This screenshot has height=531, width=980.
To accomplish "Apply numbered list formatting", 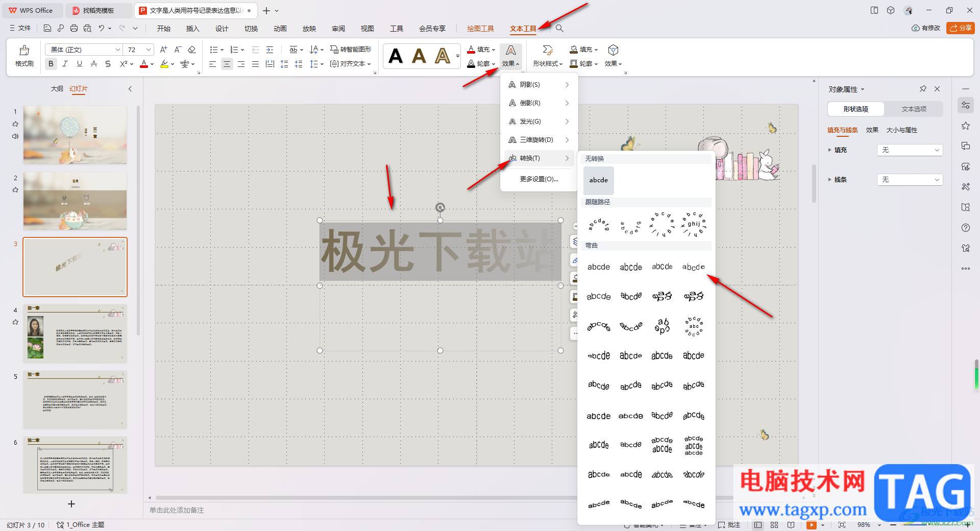I will point(234,50).
